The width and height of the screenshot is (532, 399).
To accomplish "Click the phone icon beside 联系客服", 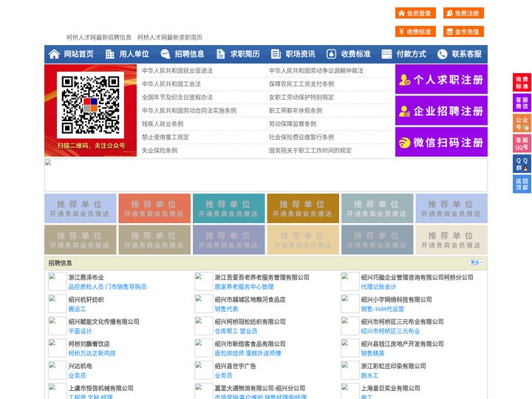I will [x=442, y=54].
